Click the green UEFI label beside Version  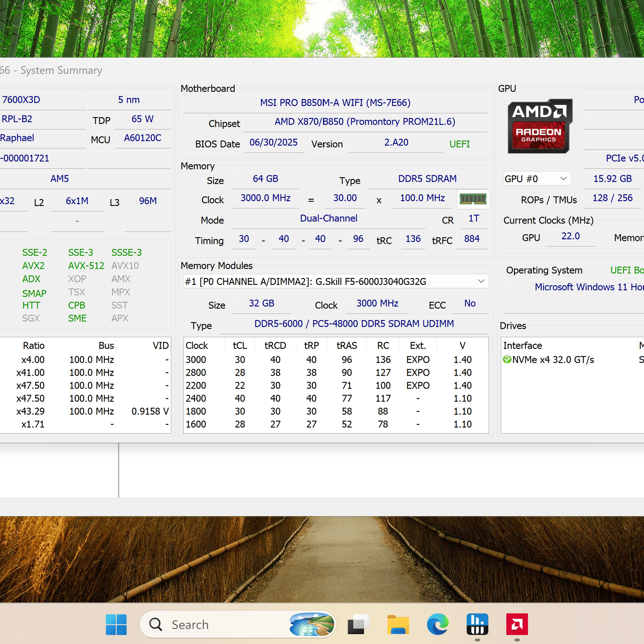(x=459, y=144)
